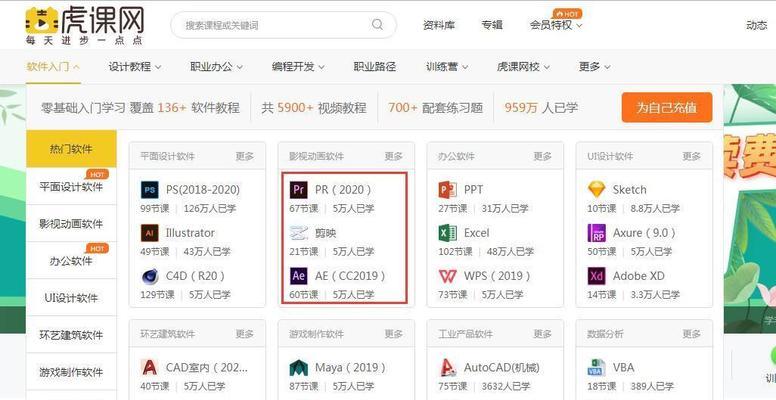
Task: Click 更多 in the 数据分析 card
Action: click(691, 334)
